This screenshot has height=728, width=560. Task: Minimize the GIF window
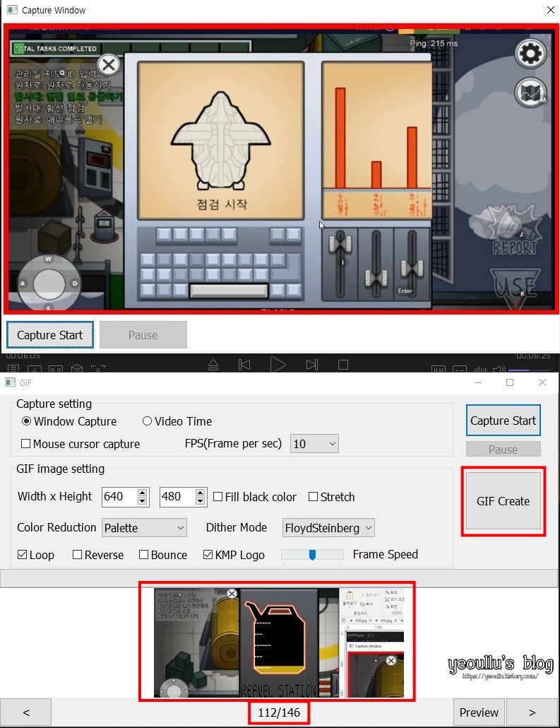coord(478,382)
